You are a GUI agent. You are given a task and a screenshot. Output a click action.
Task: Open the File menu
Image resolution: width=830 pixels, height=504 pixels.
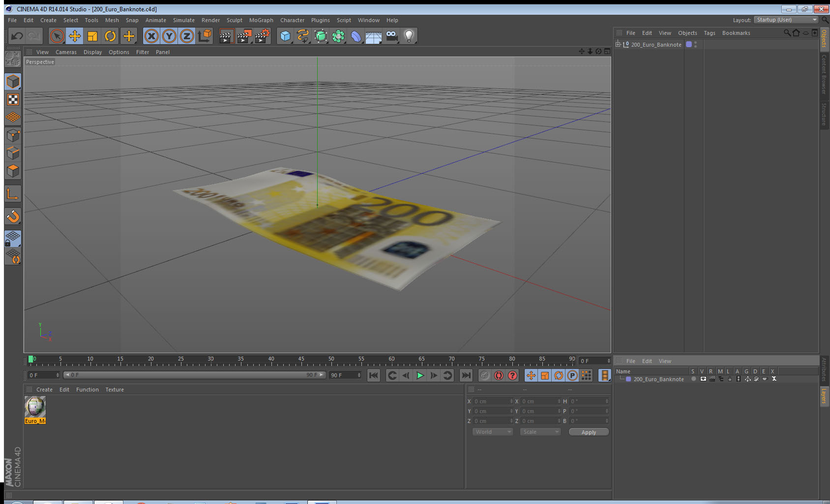click(x=12, y=20)
